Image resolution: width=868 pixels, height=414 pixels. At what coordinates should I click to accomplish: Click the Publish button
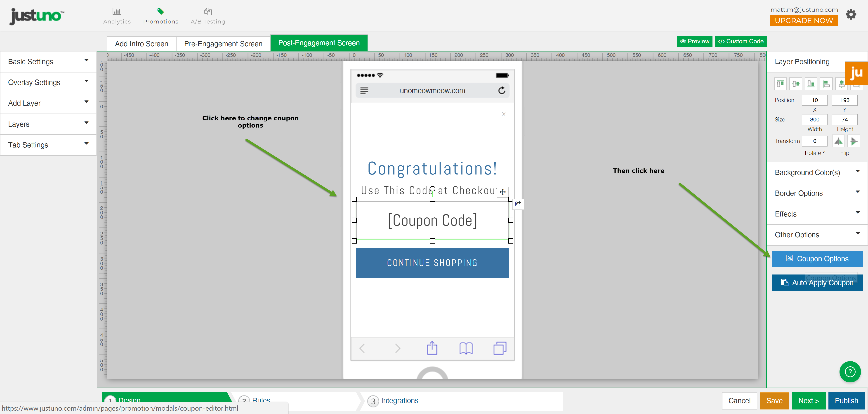tap(845, 401)
